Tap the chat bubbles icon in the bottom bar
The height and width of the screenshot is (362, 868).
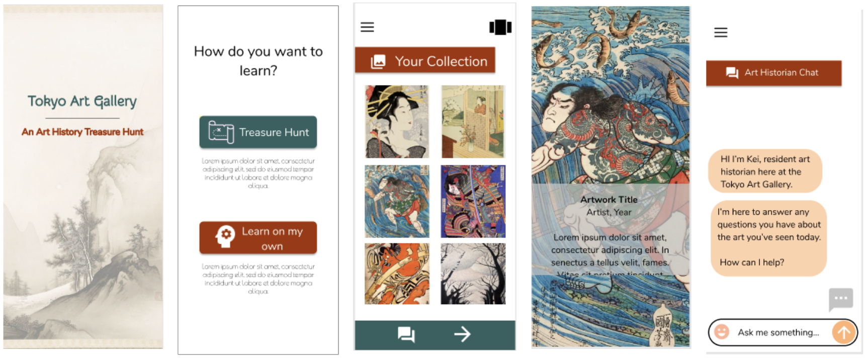[x=406, y=334]
